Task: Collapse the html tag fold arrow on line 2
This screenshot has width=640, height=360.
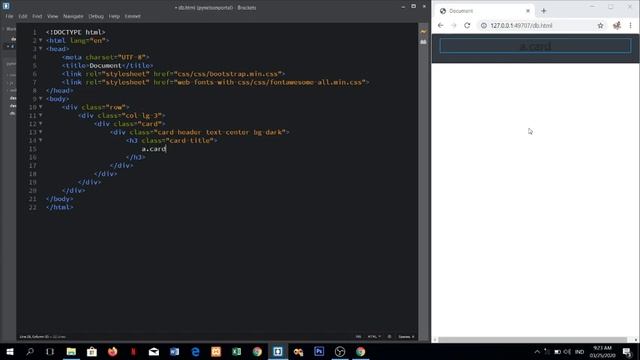Action: click(40, 40)
